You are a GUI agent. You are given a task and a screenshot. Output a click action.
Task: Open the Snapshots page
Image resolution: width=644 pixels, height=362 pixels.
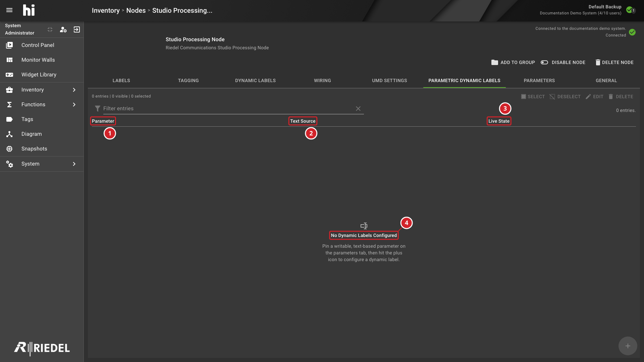[42, 148]
